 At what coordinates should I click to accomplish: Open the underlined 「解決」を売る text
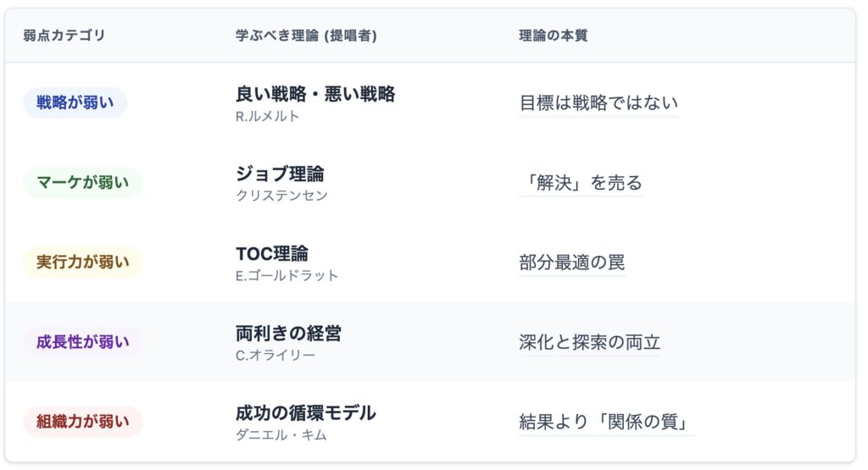pyautogui.click(x=581, y=183)
